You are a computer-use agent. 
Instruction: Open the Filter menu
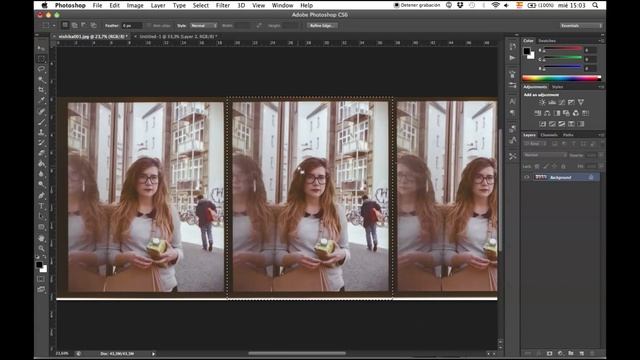(x=222, y=5)
